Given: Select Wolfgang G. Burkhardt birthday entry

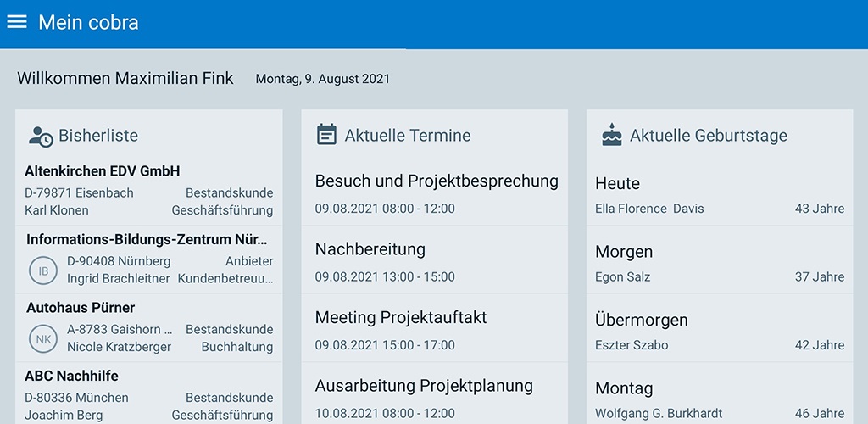Looking at the screenshot, I should 720,393.
